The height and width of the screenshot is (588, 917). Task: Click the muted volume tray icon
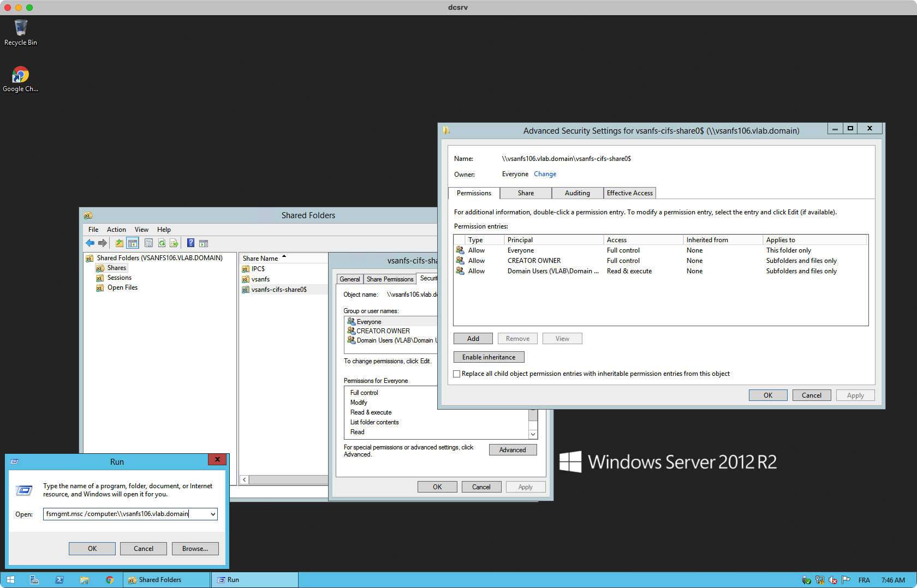tap(832, 580)
